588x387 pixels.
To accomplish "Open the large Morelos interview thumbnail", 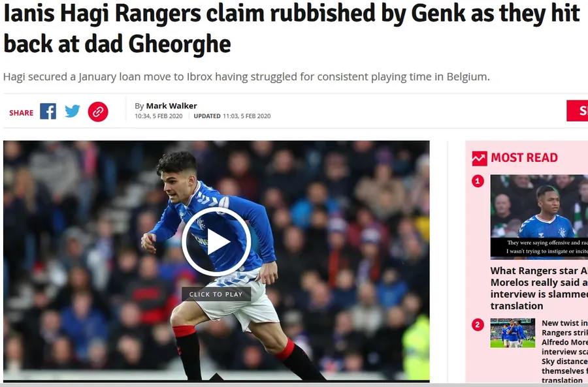I will (x=539, y=217).
